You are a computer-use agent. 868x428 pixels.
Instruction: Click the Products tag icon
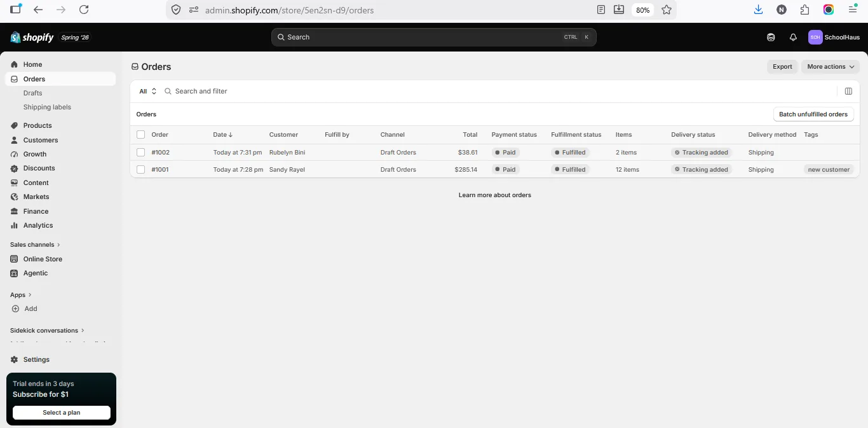[x=15, y=125]
